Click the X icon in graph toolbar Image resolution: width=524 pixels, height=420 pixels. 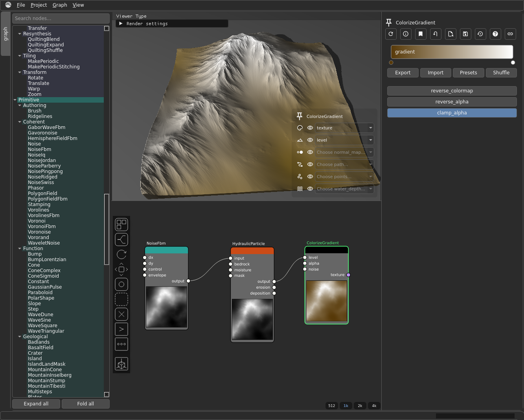click(121, 314)
